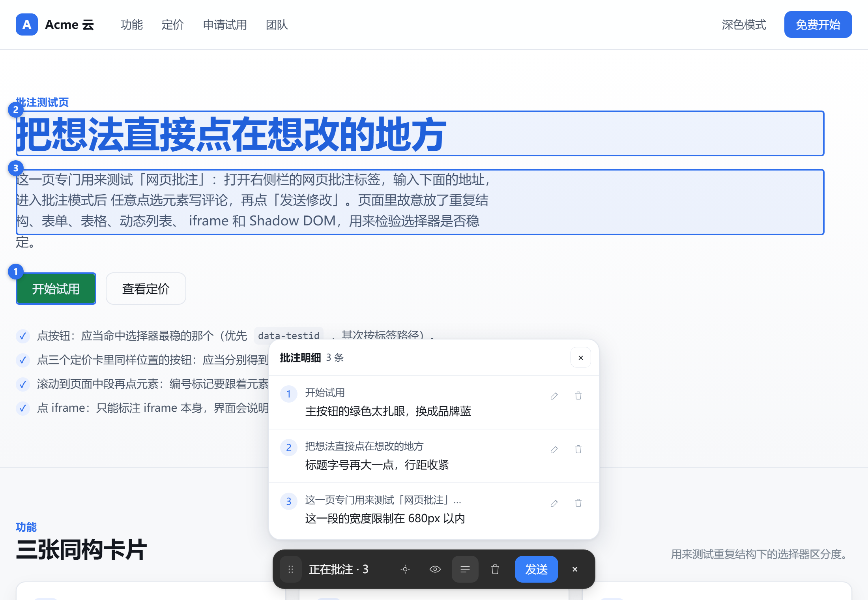The height and width of the screenshot is (600, 868).
Task: Open the 团队 nav item
Action: pos(277,24)
